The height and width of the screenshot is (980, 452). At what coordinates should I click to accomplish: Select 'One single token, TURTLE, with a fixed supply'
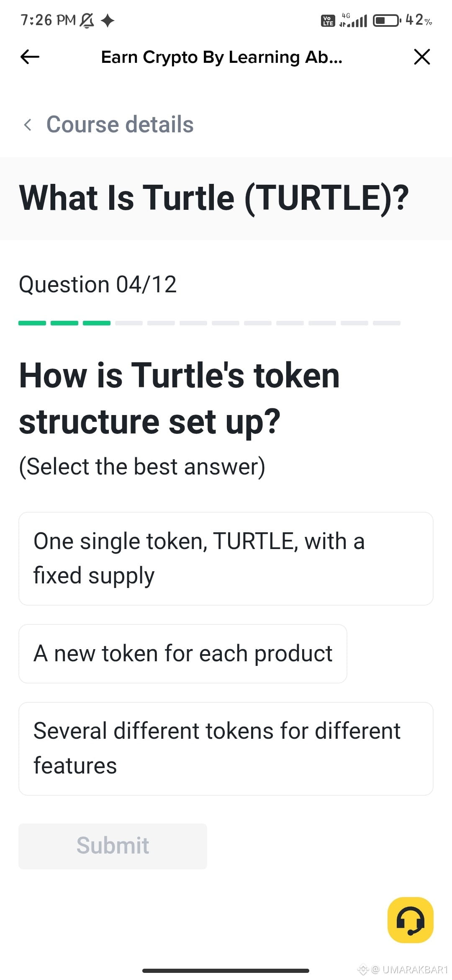coord(226,559)
